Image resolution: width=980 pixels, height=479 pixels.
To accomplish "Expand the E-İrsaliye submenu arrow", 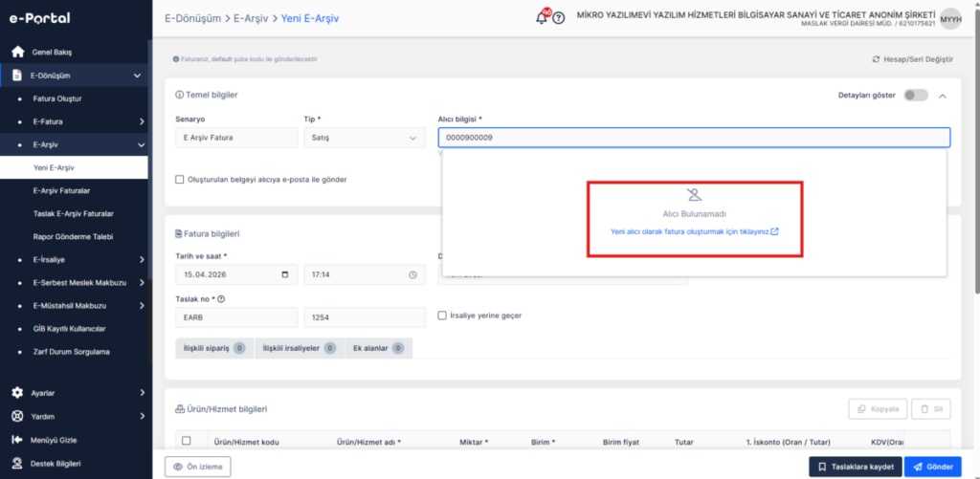I will pos(142,259).
